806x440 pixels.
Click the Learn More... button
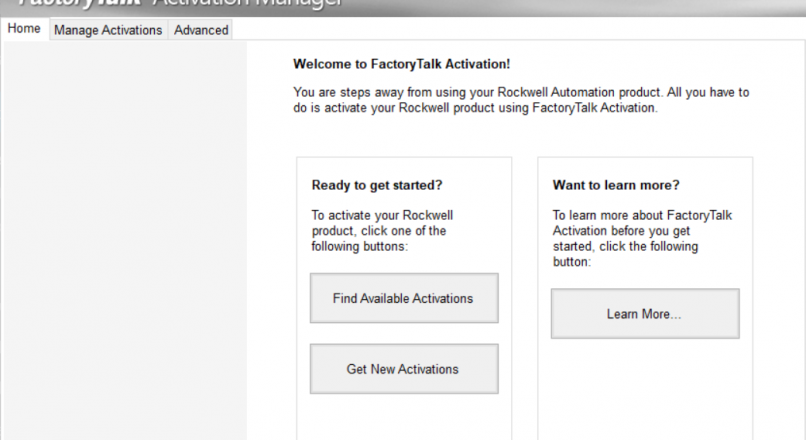click(645, 314)
